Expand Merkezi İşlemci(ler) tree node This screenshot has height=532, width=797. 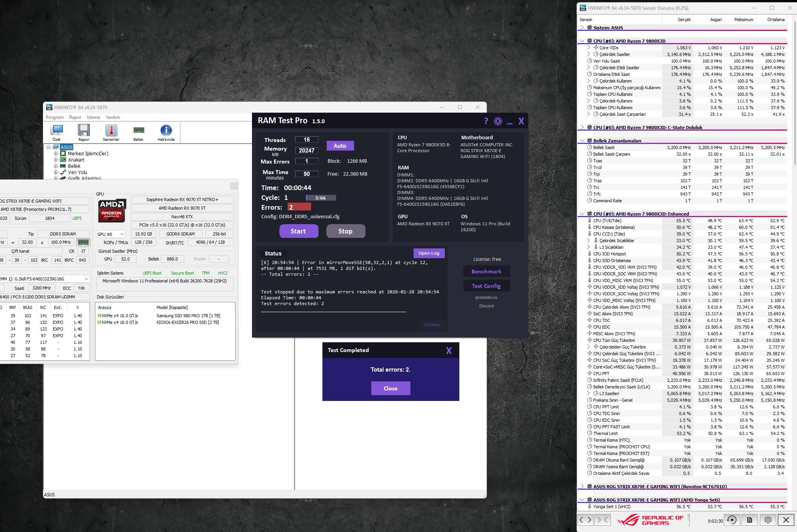click(56, 154)
